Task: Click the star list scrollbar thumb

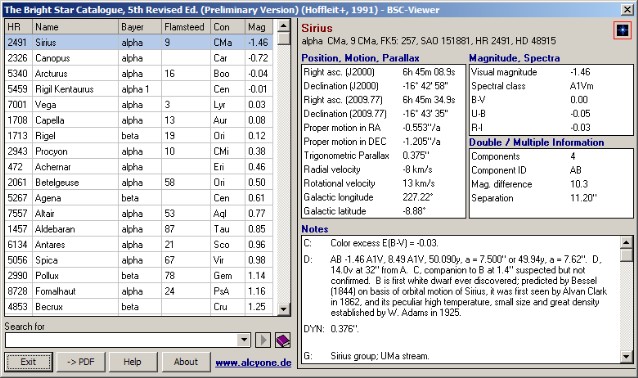Action: [284, 38]
